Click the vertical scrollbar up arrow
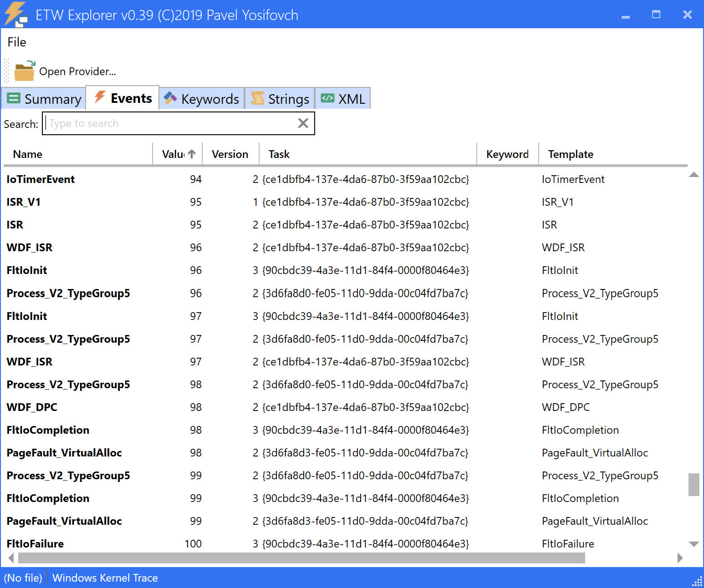Image resolution: width=704 pixels, height=588 pixels. [694, 175]
